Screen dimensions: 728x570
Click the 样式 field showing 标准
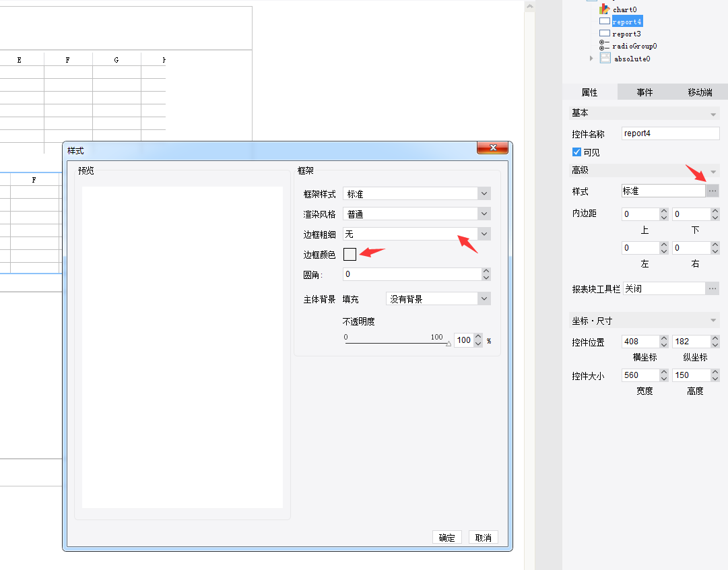click(x=663, y=191)
